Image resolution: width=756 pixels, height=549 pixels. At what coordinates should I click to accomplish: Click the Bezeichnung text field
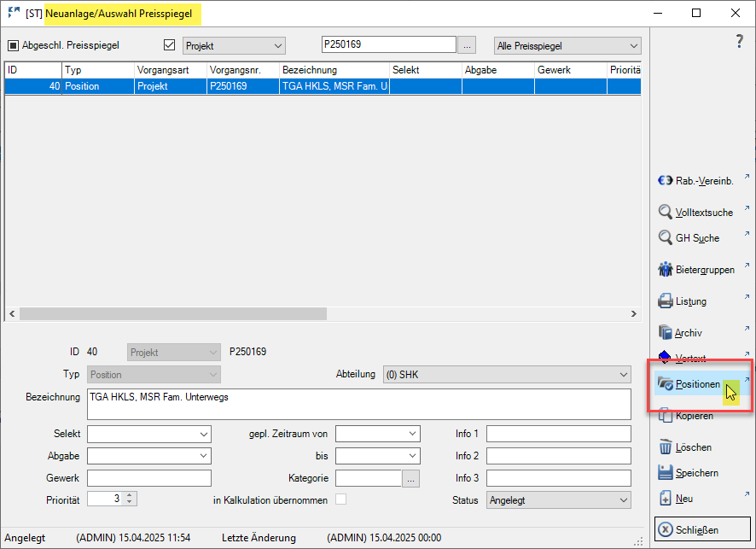(x=358, y=405)
